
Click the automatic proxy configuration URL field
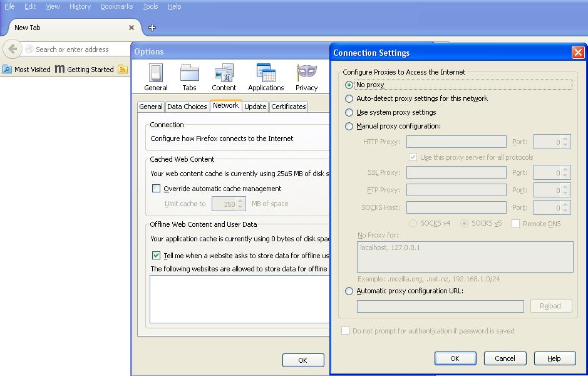[440, 306]
